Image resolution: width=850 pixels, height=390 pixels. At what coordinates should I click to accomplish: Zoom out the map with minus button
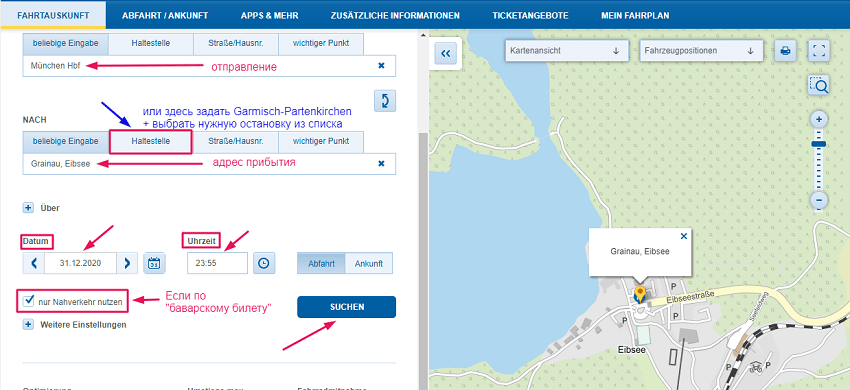819,201
